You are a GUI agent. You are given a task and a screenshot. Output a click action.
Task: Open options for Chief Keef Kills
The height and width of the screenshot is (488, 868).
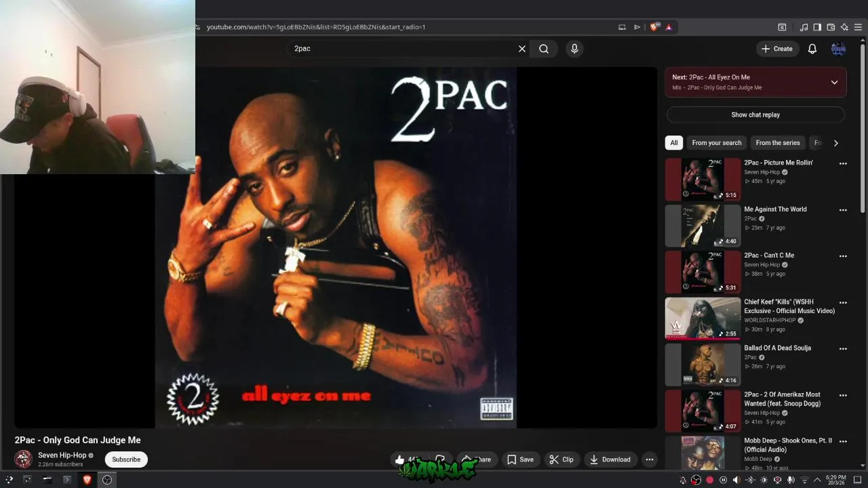pos(843,303)
